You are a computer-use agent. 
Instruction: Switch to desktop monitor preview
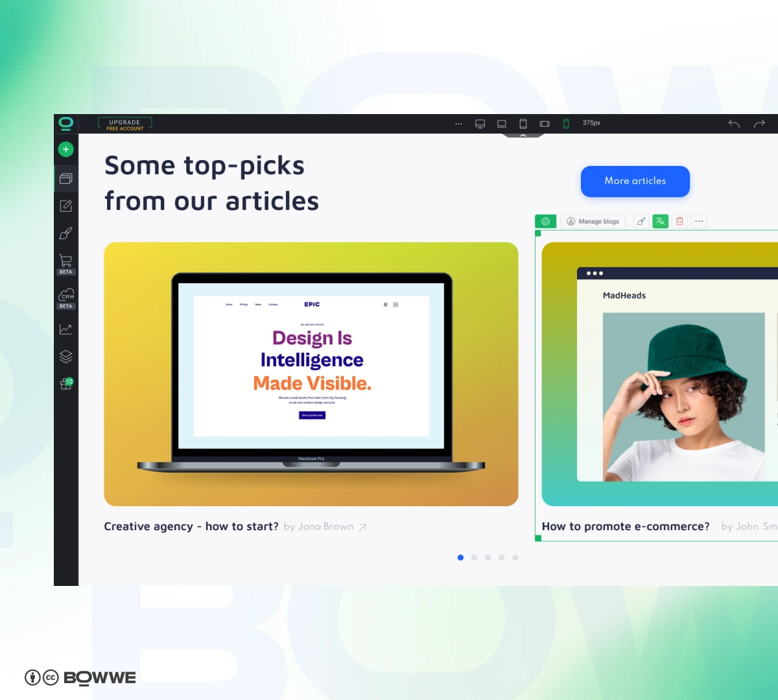(480, 123)
